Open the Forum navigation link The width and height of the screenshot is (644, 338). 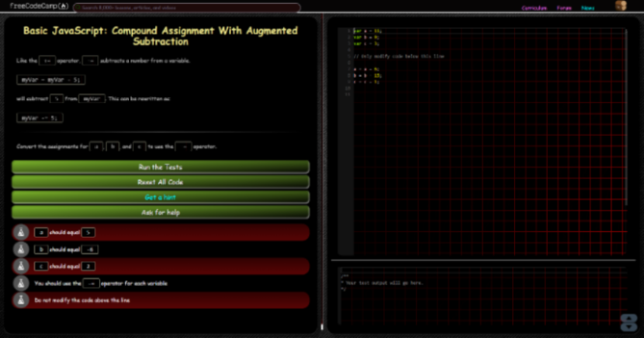tap(563, 8)
